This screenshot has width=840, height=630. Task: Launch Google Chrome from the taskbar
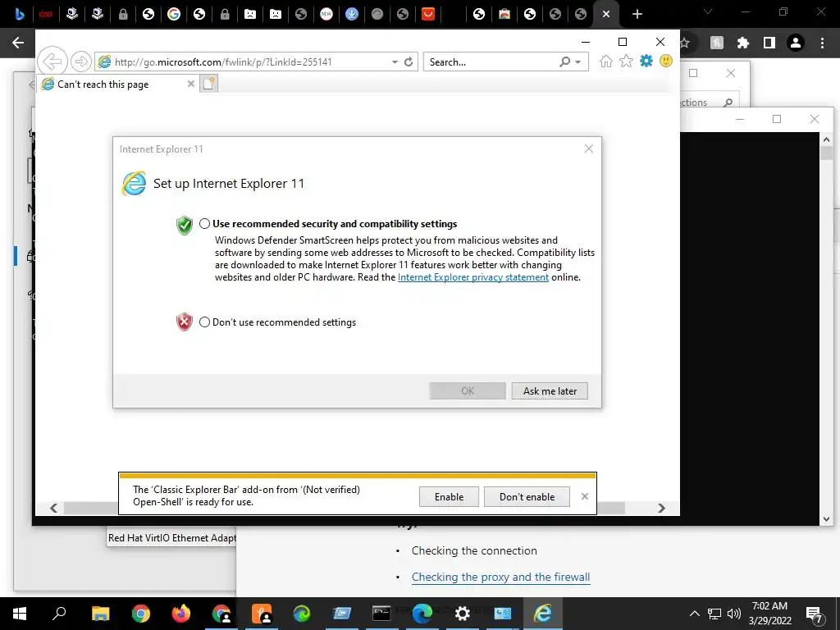coord(141,614)
